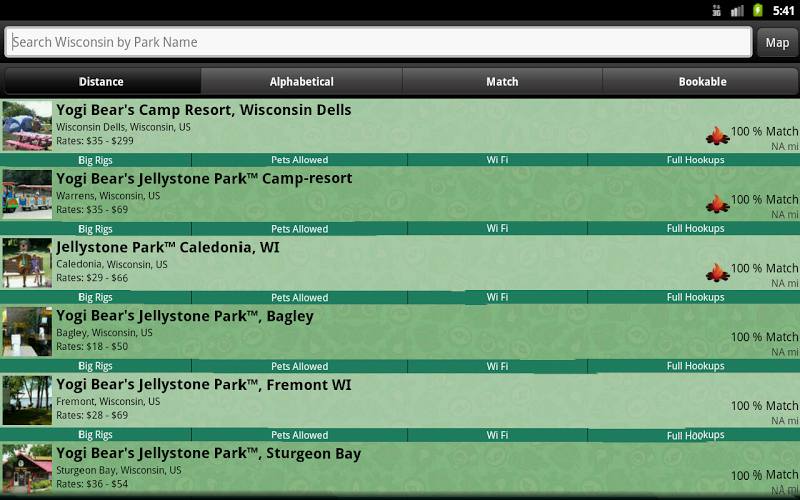Click Rates: $35 - $299 text
800x500 pixels.
tap(95, 141)
